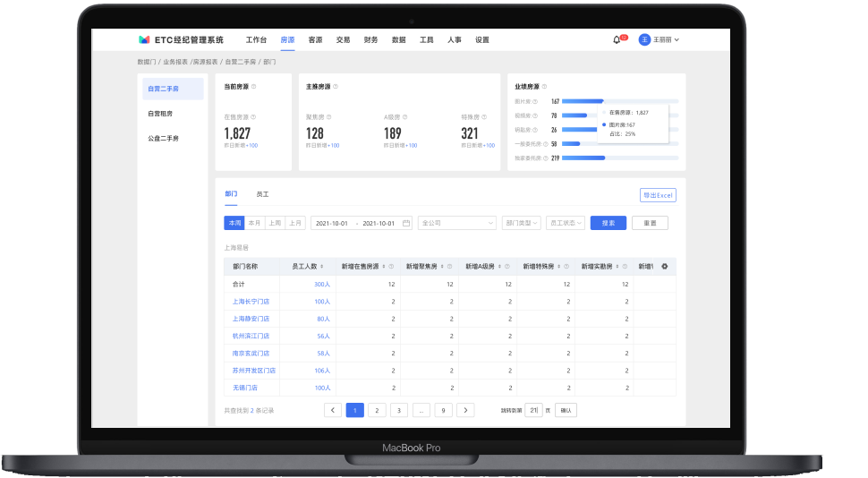Select the 本月 time filter
This screenshot has width=868, height=478.
254,223
